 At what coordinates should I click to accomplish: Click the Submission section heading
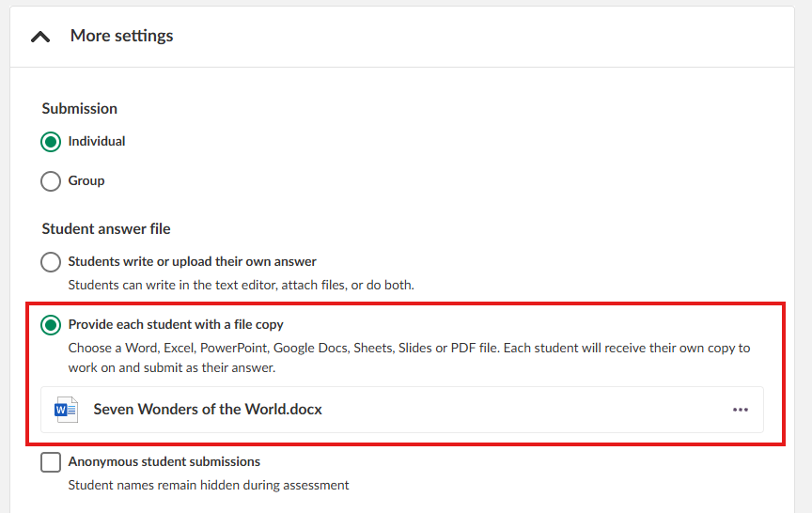click(x=80, y=109)
